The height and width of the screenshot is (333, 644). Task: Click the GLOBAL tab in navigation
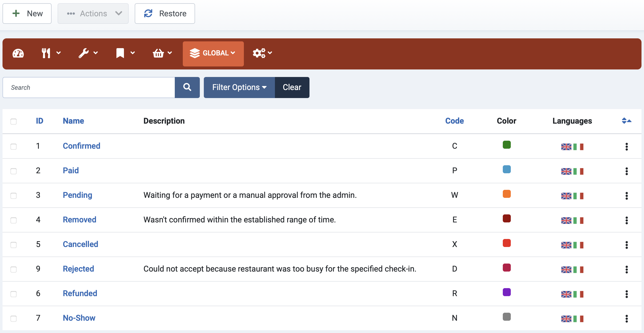(213, 53)
